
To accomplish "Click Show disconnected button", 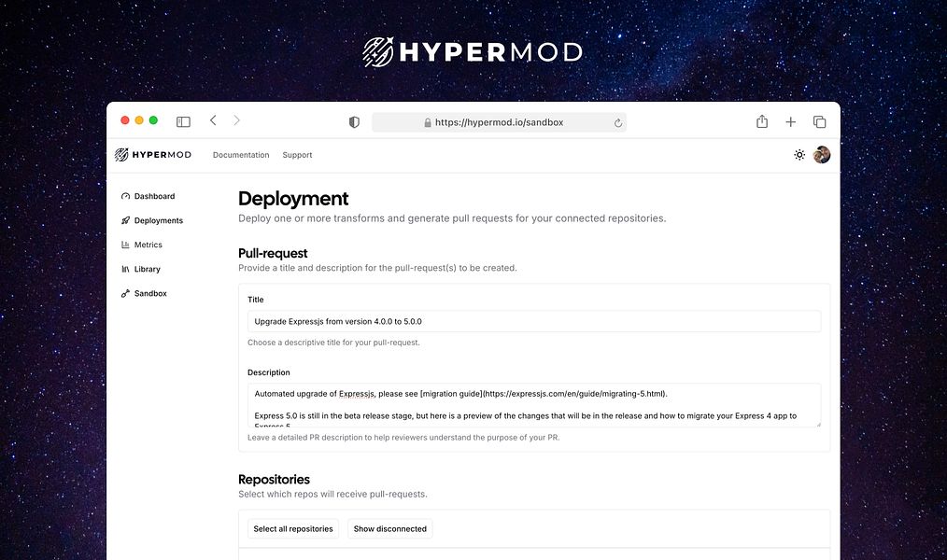I will (x=390, y=528).
